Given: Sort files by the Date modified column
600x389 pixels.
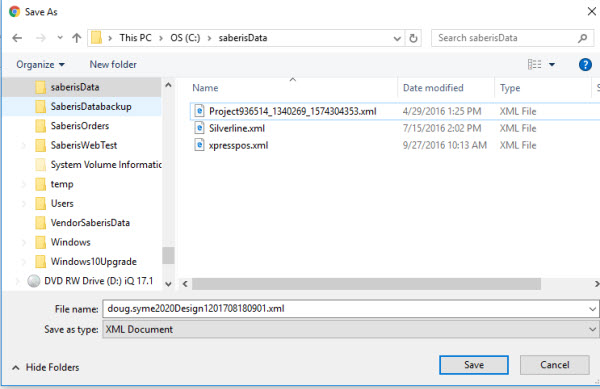Looking at the screenshot, I should (433, 88).
